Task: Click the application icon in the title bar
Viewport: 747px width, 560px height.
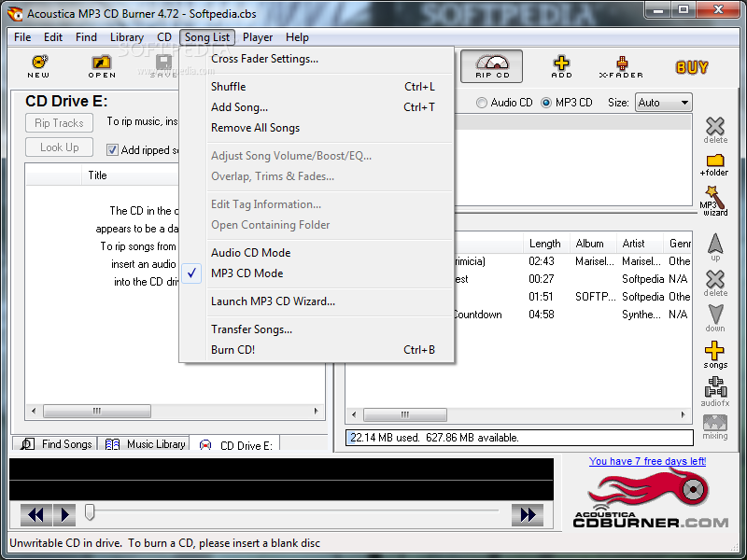Action: [15, 14]
